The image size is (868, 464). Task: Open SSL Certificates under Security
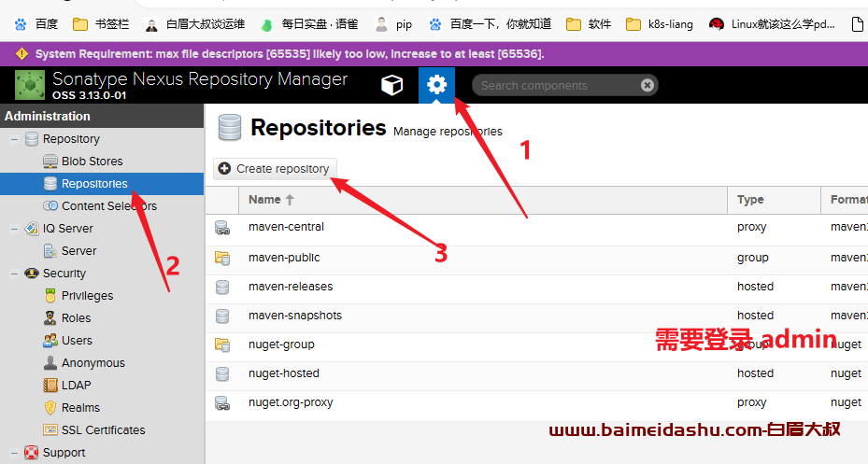click(102, 430)
